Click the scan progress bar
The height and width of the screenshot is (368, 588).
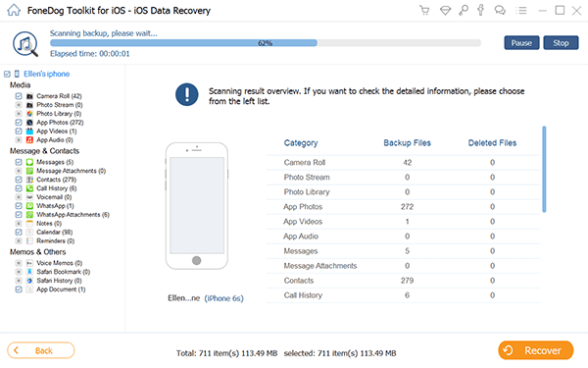[x=266, y=43]
